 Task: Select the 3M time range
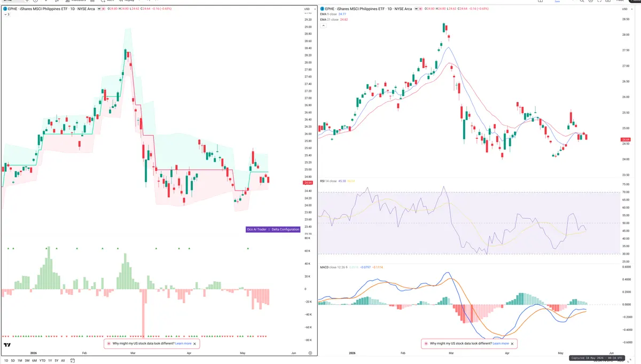[27, 361]
